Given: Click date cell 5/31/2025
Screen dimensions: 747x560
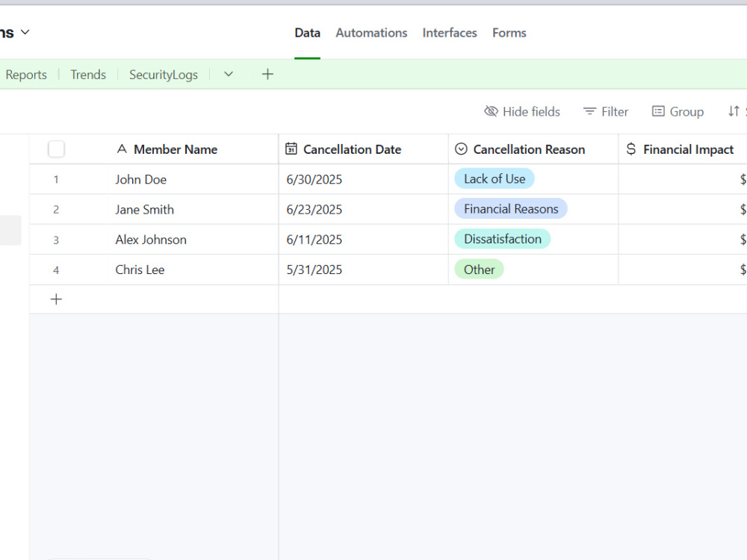Looking at the screenshot, I should (364, 270).
